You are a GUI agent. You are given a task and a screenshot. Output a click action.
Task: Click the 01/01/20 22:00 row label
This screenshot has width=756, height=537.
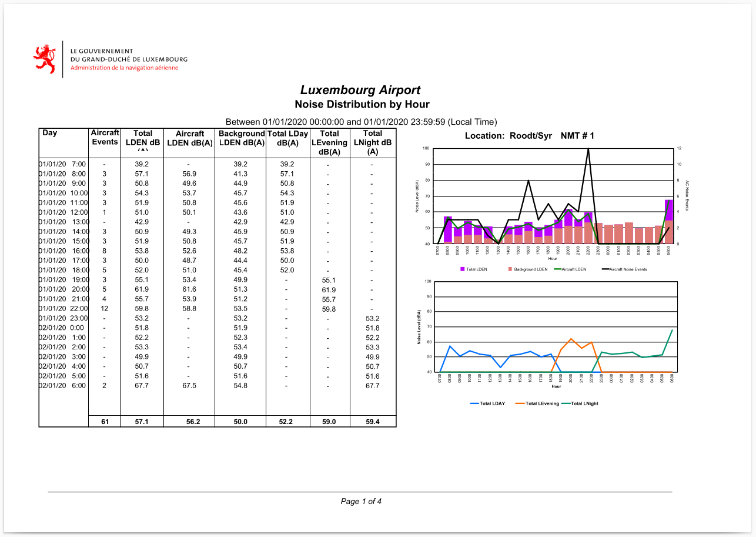coord(64,308)
